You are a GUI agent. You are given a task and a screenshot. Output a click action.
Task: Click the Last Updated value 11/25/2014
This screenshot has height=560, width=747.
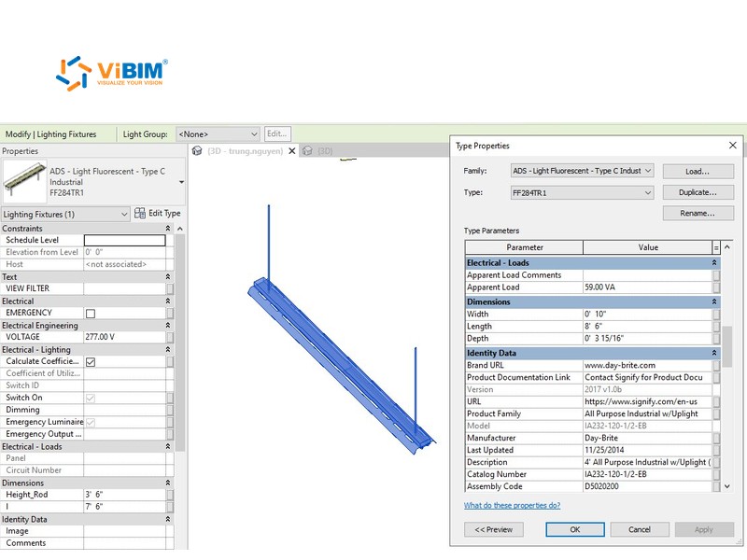[x=647, y=450]
